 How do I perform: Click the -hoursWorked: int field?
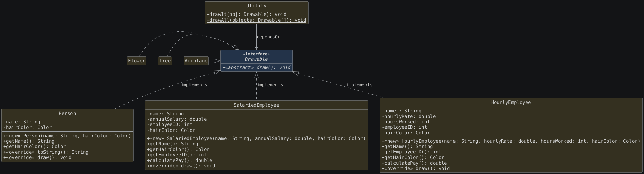point(406,122)
